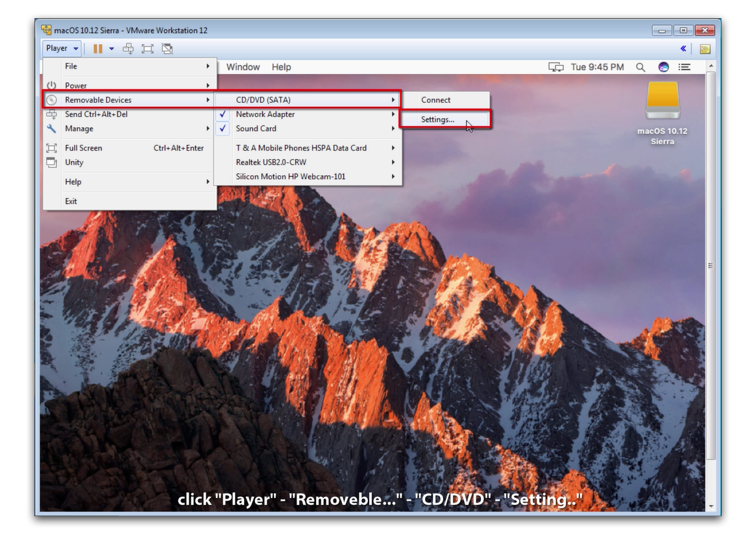Expand the power options arrow beside pause
The height and width of the screenshot is (548, 756).
(112, 48)
